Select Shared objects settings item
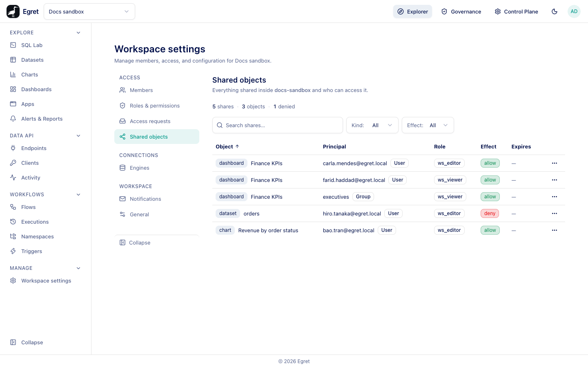The image size is (588, 368). [x=157, y=137]
